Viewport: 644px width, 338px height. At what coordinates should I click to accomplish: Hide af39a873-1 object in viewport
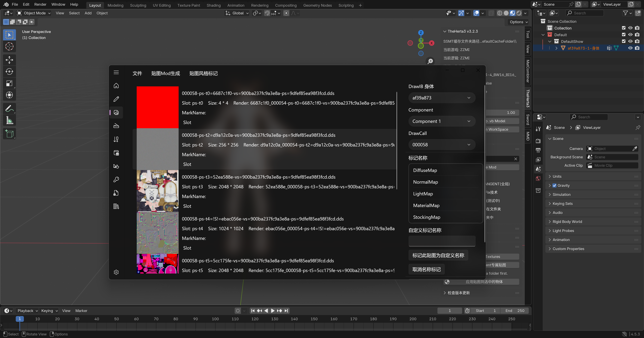[630, 48]
